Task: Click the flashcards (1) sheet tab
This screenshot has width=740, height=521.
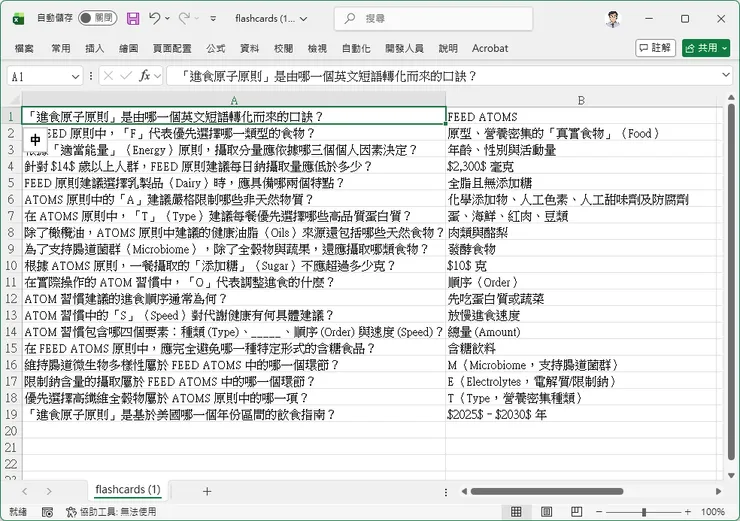Action: [x=127, y=490]
